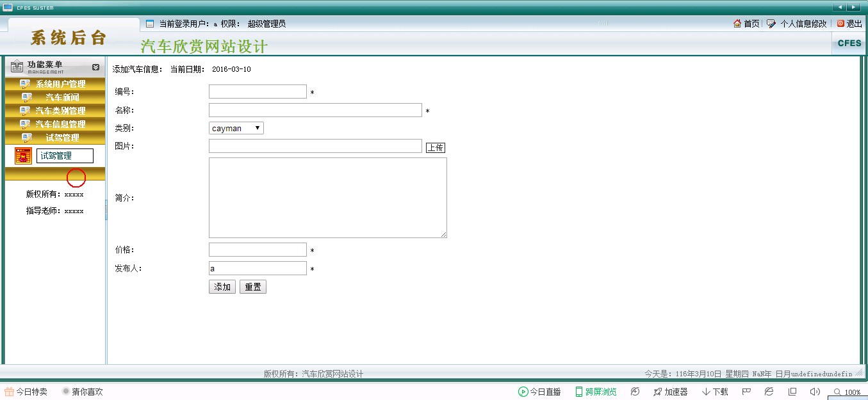Click the 添加 submit button
The image size is (868, 400).
[x=222, y=287]
